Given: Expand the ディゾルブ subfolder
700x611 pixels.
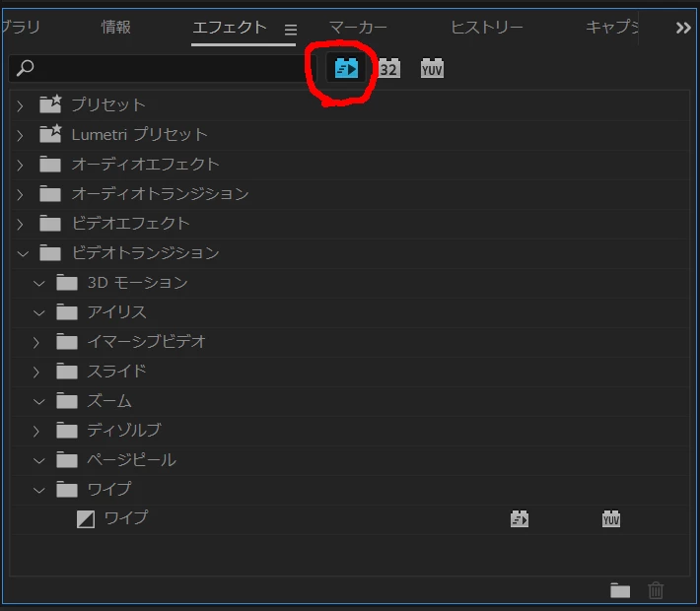Looking at the screenshot, I should pos(36,431).
